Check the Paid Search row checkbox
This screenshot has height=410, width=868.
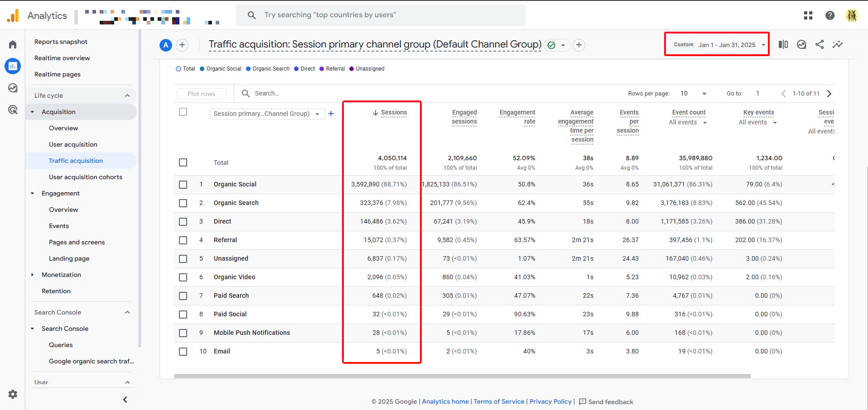coord(183,296)
